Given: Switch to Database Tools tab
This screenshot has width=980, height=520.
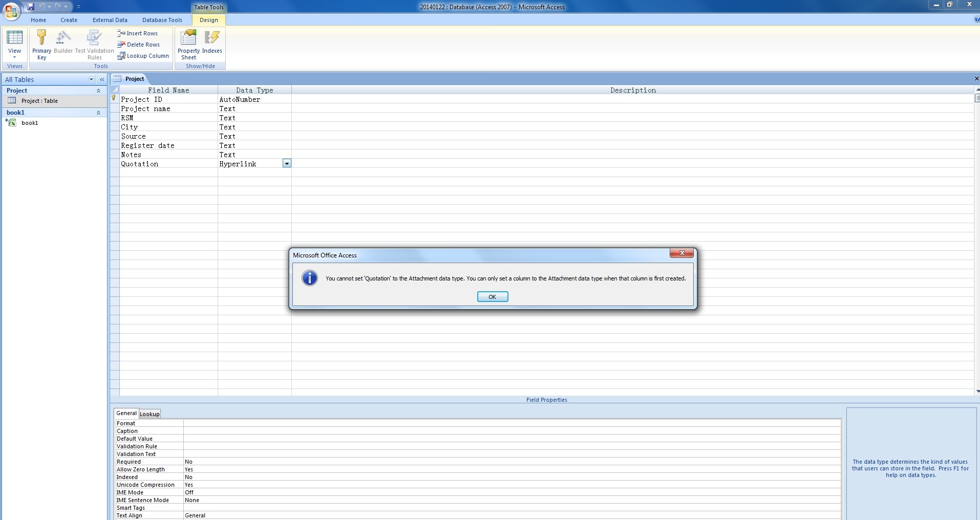Looking at the screenshot, I should (162, 20).
